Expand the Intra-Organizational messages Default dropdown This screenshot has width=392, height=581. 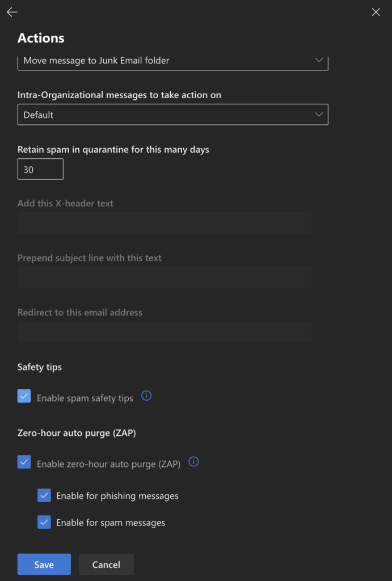(172, 115)
